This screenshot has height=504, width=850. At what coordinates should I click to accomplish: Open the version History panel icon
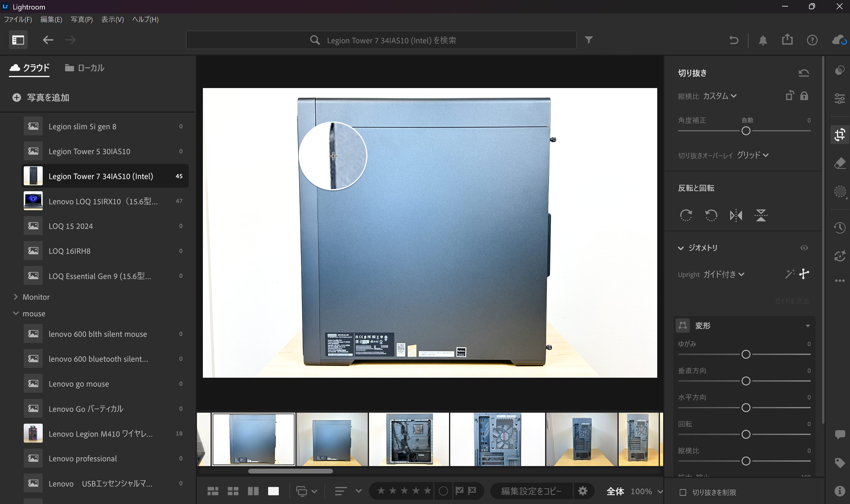pos(841,228)
